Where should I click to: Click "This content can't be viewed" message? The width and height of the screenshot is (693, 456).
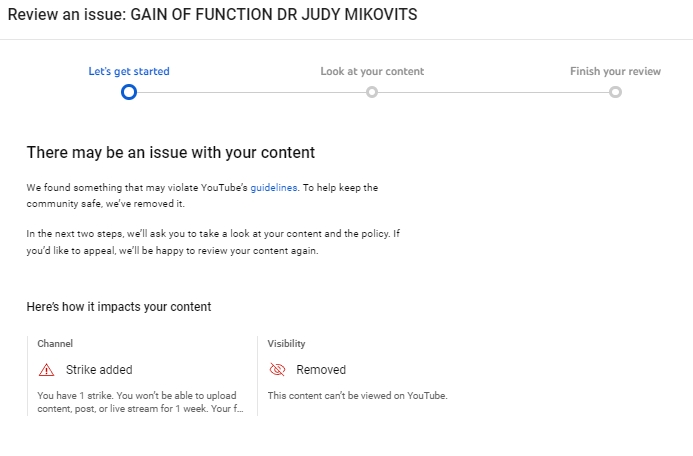(357, 395)
